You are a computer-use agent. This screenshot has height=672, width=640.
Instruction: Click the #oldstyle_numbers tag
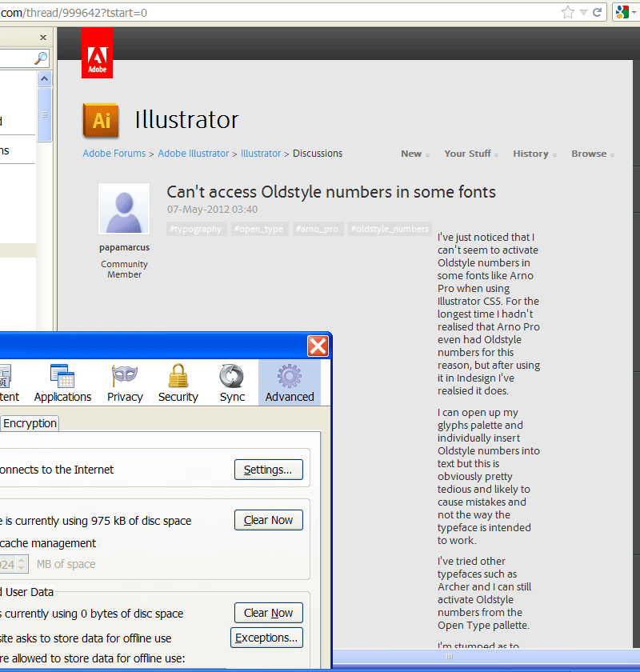click(x=390, y=229)
